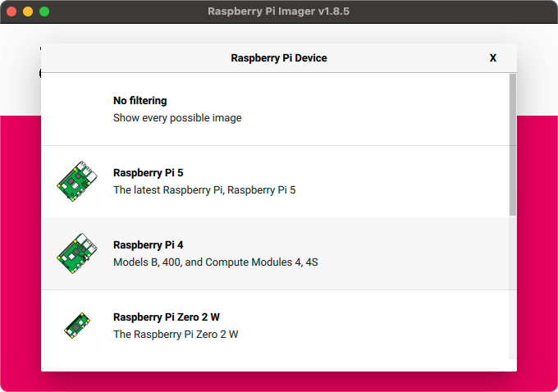Select the No filtering option
Image resolution: width=558 pixels, height=392 pixels.
tap(140, 101)
